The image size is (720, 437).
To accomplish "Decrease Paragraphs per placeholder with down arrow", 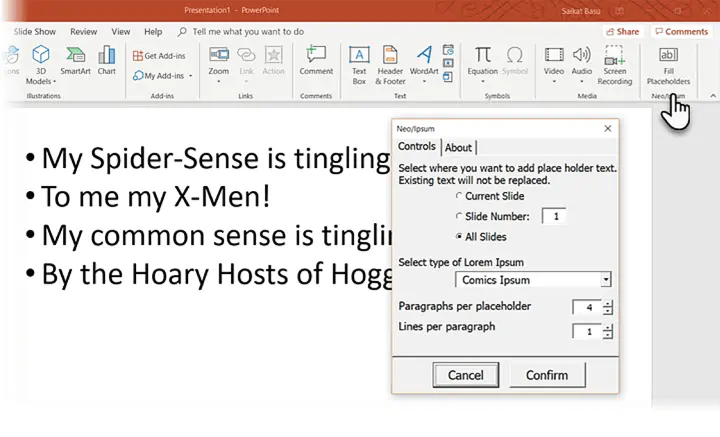I will (x=608, y=311).
